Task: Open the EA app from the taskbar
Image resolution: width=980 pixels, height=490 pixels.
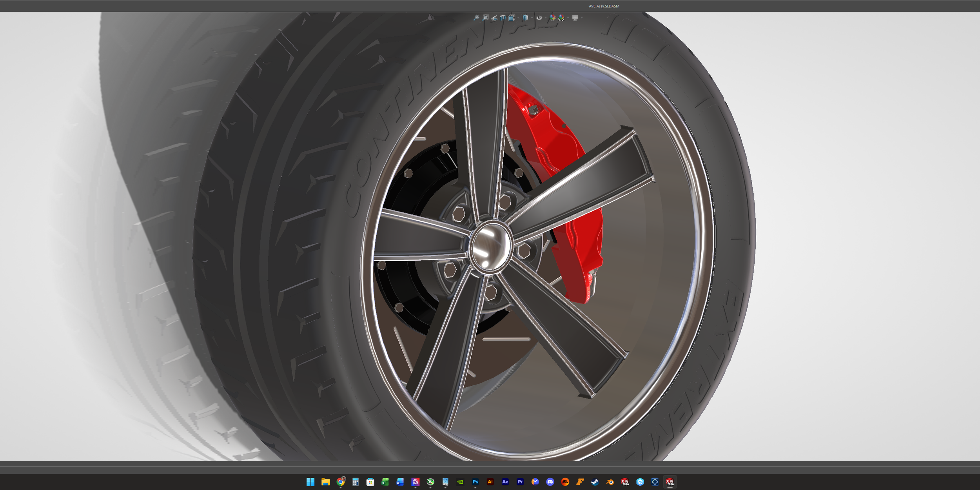Action: [565, 482]
